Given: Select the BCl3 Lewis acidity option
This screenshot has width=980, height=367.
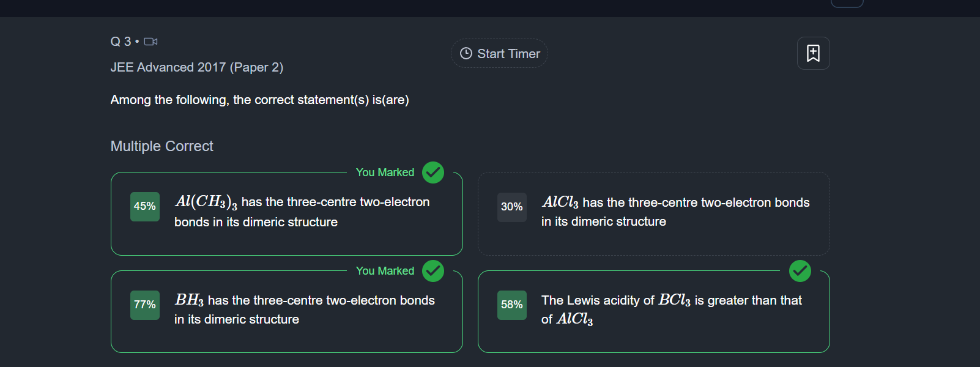Looking at the screenshot, I should [672, 310].
